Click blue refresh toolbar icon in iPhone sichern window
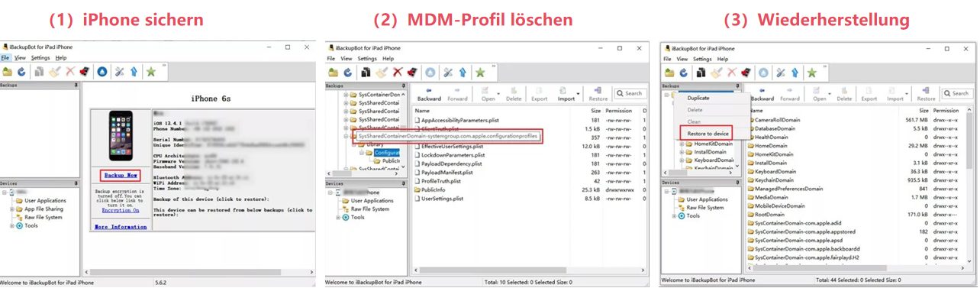 tap(21, 72)
